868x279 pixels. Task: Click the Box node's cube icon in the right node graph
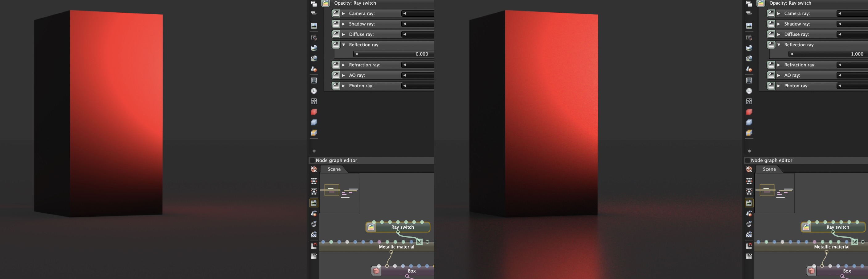tap(811, 271)
